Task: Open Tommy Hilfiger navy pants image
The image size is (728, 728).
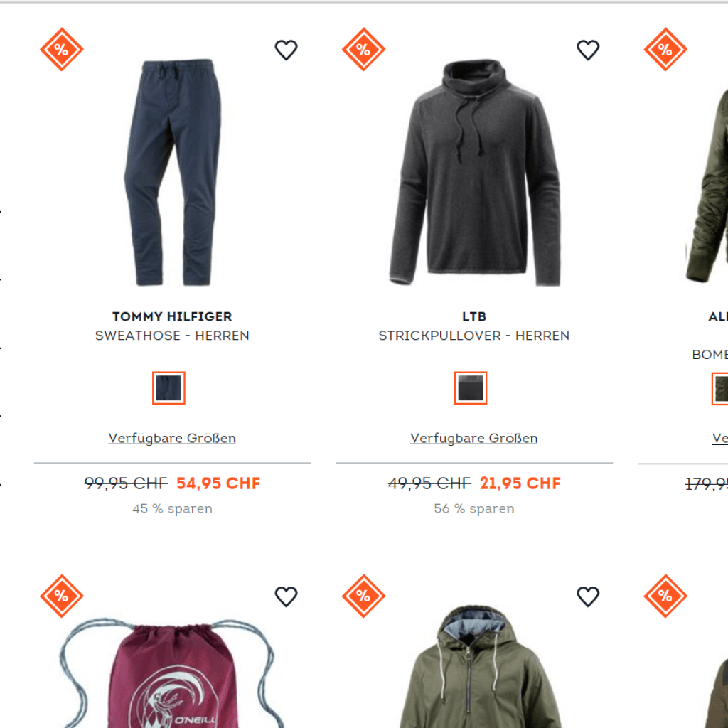Action: [x=173, y=172]
